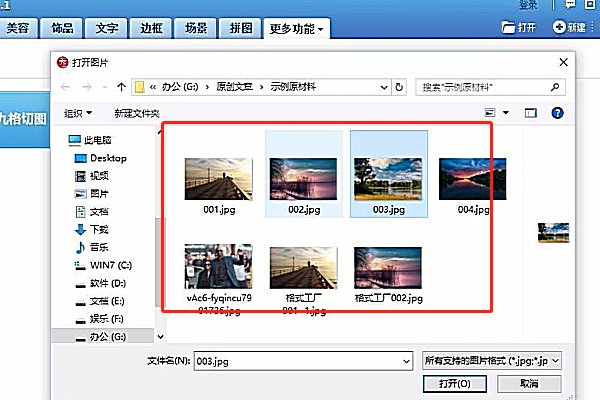The width and height of the screenshot is (600, 400).
Task: Select the 边框 tab
Action: click(151, 28)
